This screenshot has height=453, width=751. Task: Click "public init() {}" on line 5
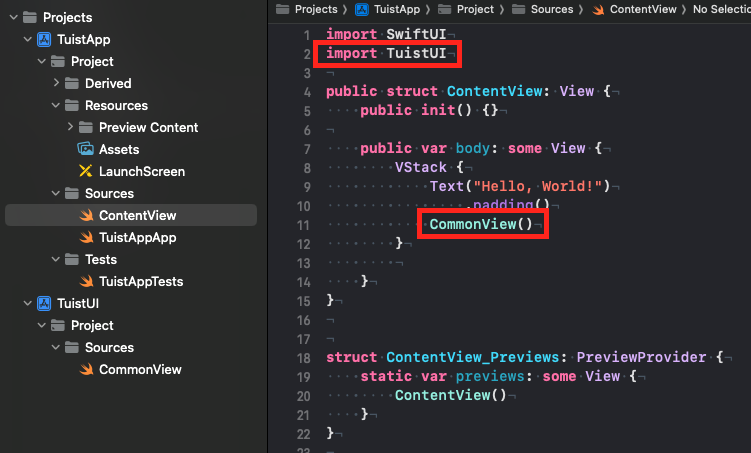[429, 110]
